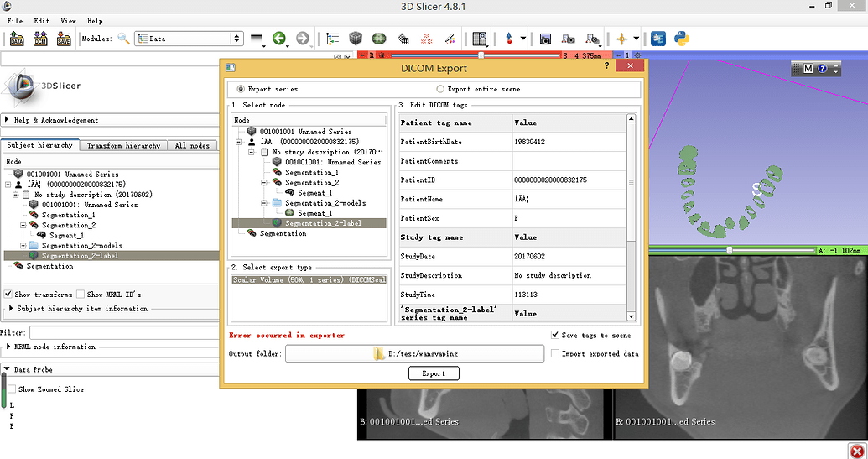
Task: Select the Export series radio button
Action: (x=242, y=89)
